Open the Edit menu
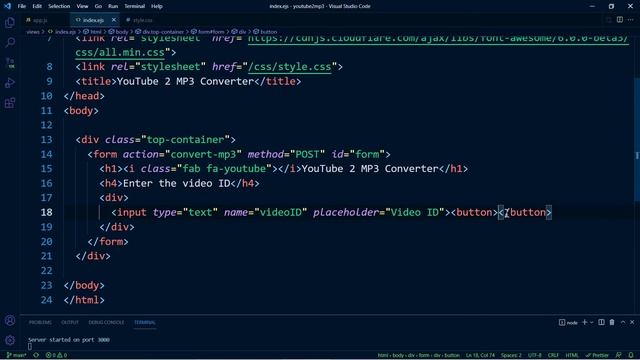The height and width of the screenshot is (360, 640). [x=37, y=6]
